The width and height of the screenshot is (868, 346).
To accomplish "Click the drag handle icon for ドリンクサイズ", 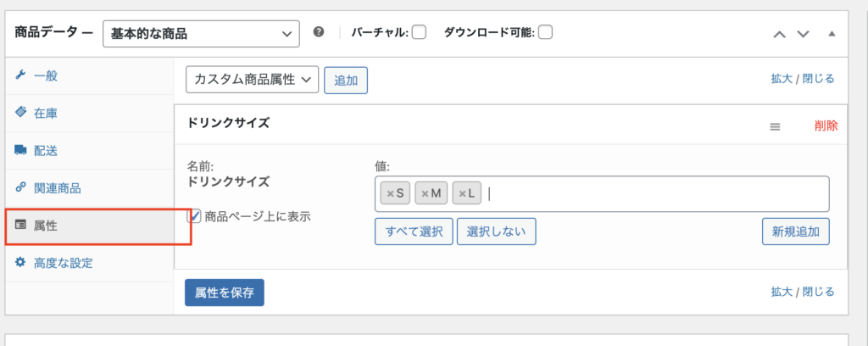I will coord(775,126).
